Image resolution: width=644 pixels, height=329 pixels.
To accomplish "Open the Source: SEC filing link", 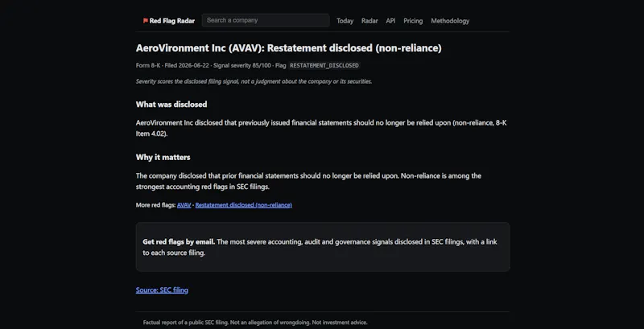I will click(x=162, y=290).
